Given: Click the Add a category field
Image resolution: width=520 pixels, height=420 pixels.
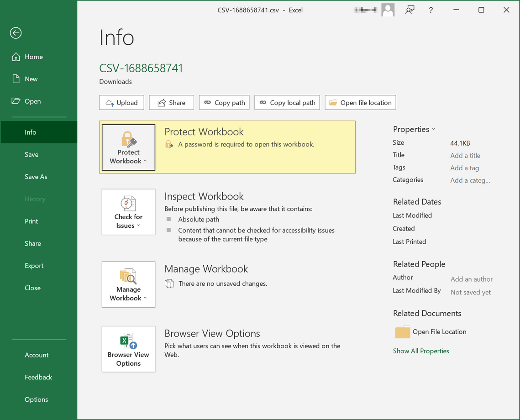Looking at the screenshot, I should tap(470, 180).
